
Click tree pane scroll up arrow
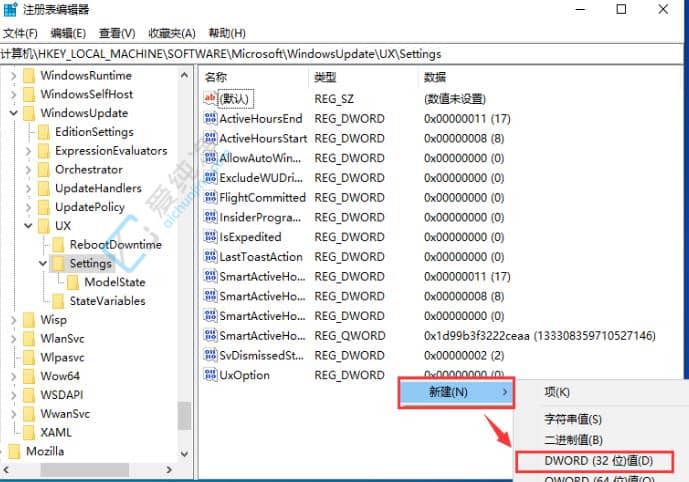pos(185,75)
